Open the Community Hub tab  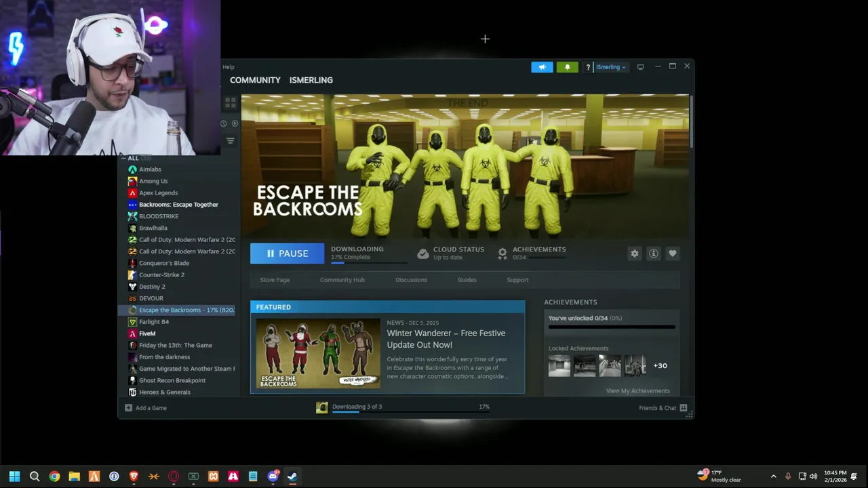[x=342, y=280]
